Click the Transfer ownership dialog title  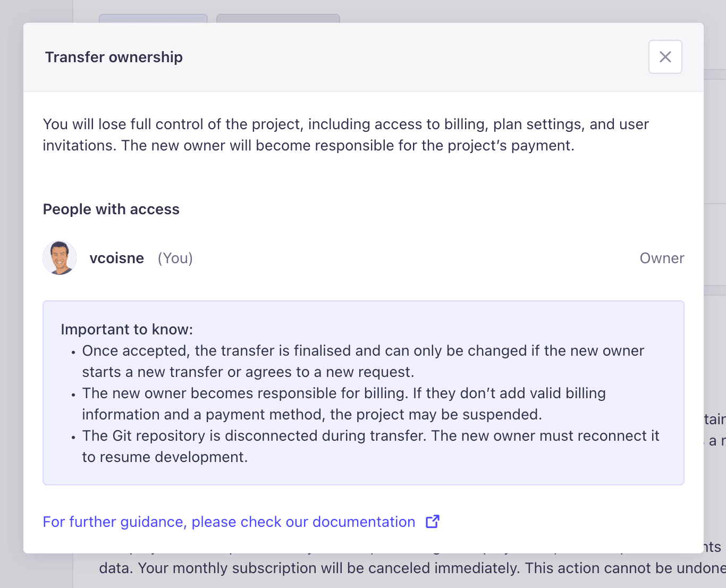(114, 57)
